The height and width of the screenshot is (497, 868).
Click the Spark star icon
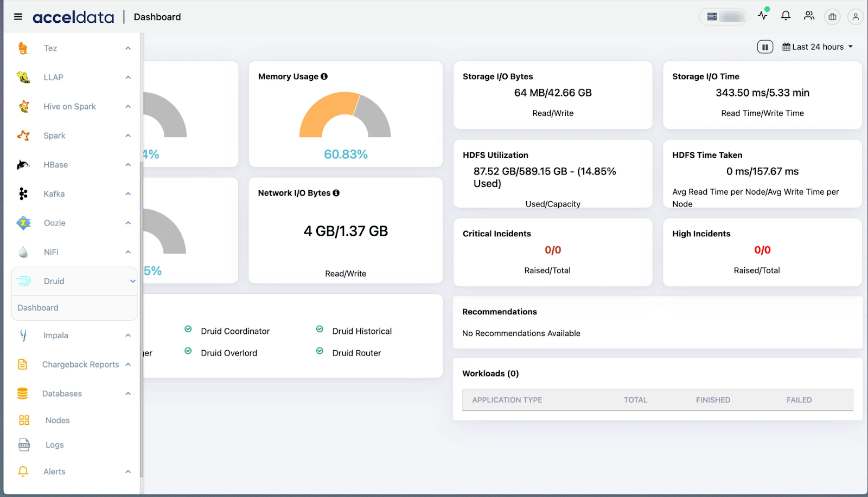click(23, 135)
